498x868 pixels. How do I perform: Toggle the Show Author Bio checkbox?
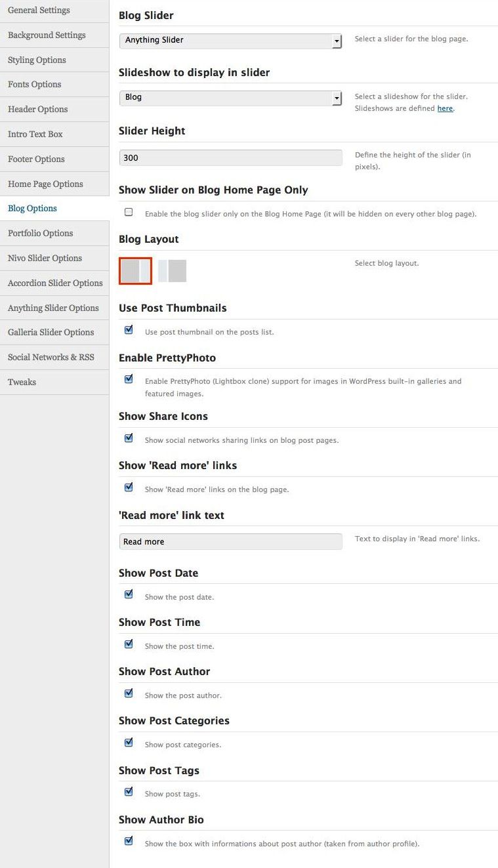[129, 841]
